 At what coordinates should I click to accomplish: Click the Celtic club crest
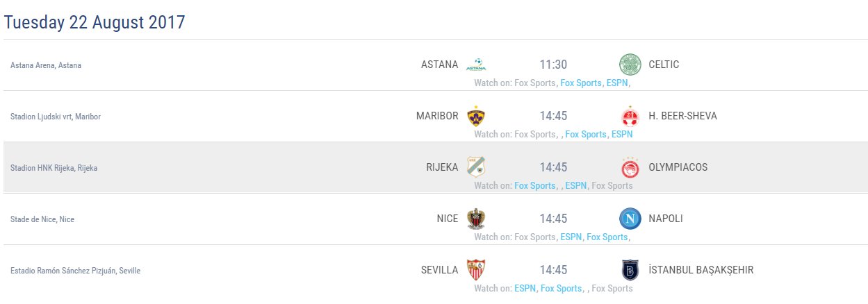pyautogui.click(x=630, y=65)
